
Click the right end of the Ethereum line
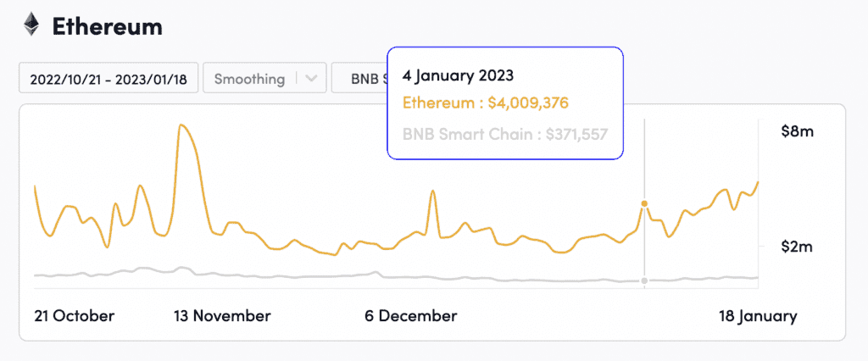point(758,181)
